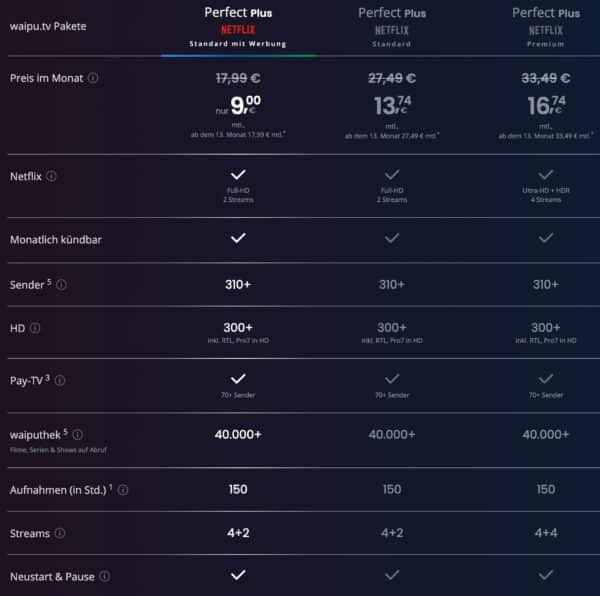Click the Ultra-HD + HDR Netflix checkmark
This screenshot has width=600, height=596.
click(545, 174)
